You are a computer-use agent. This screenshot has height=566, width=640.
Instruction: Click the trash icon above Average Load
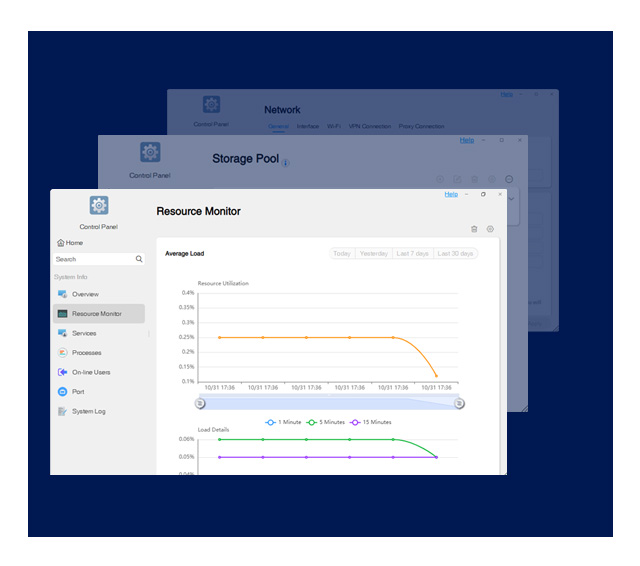(474, 229)
